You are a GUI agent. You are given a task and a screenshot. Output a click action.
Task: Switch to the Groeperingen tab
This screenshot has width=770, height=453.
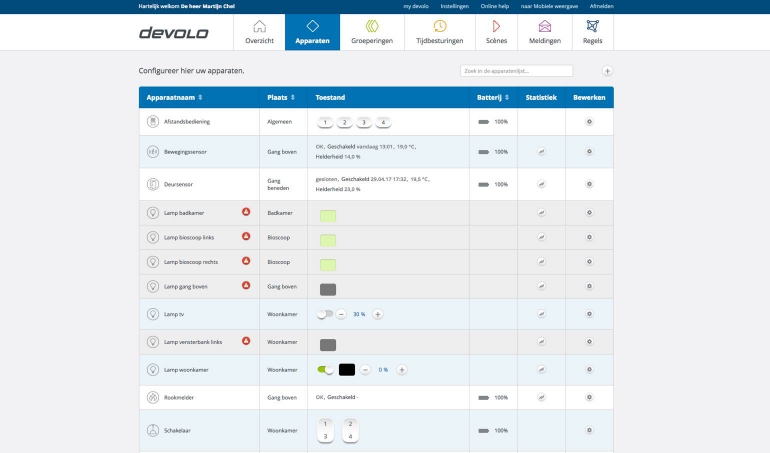[372, 32]
